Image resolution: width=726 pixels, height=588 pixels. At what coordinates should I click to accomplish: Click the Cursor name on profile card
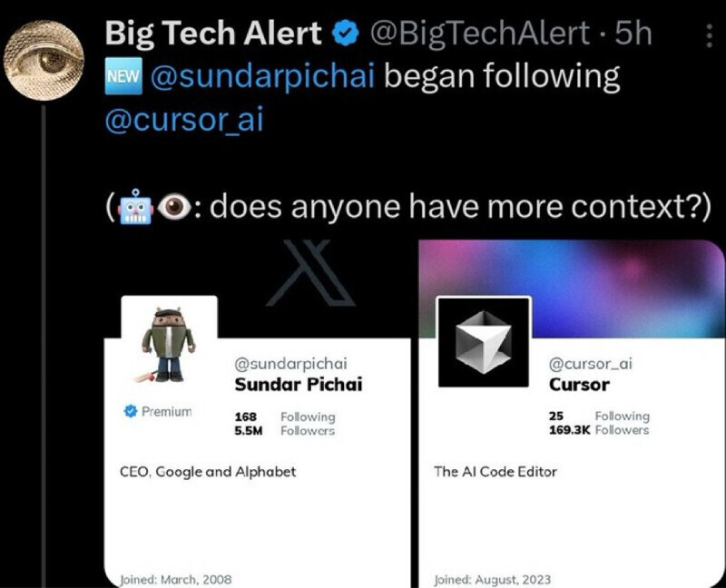point(579,384)
